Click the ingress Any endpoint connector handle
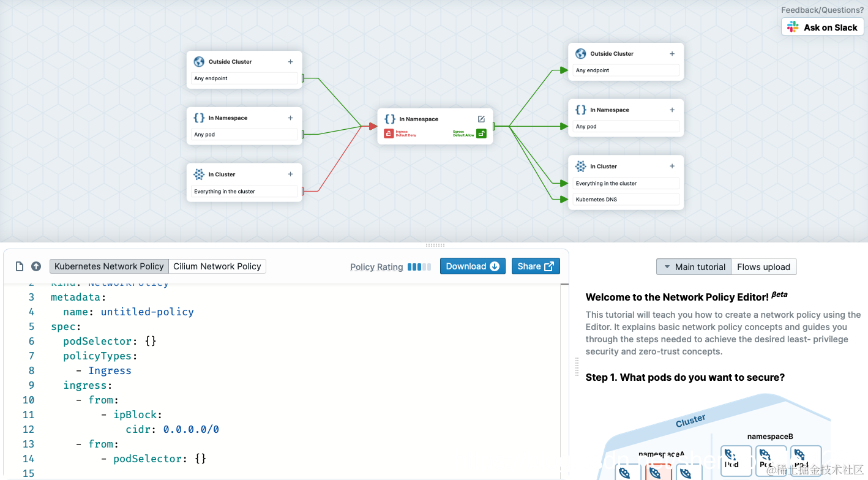The image size is (868, 480). point(303,78)
